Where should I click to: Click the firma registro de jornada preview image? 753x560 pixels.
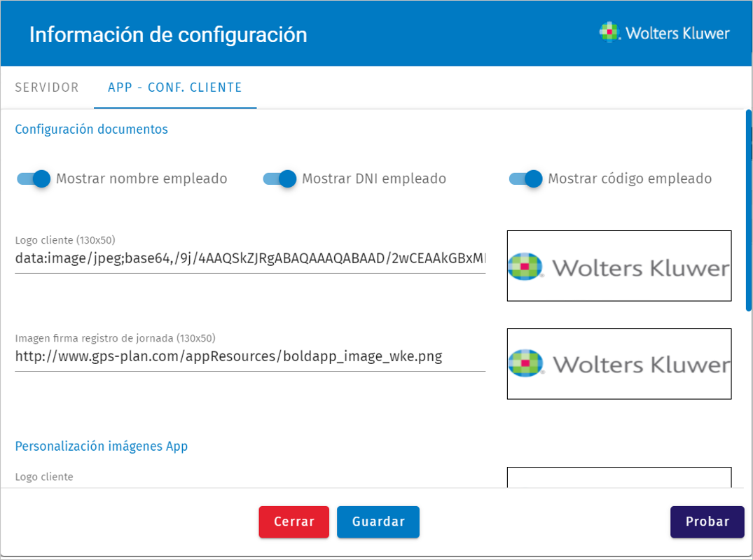(x=619, y=364)
